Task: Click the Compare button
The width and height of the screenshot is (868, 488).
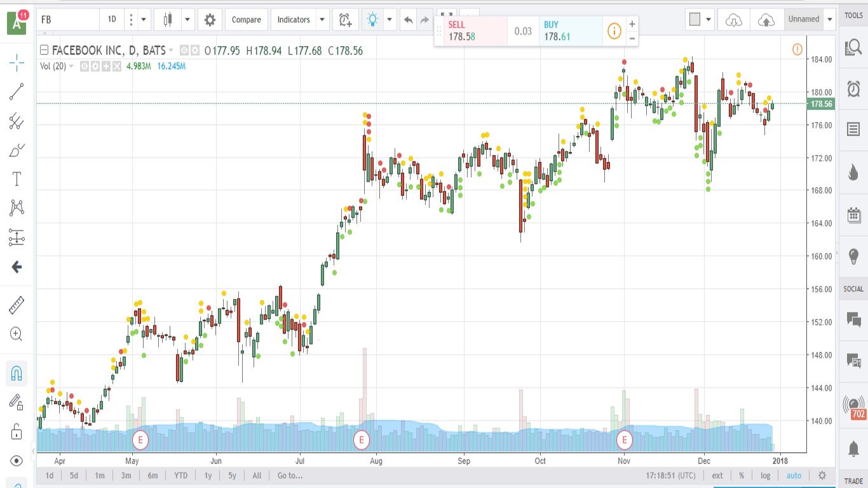Action: point(246,20)
